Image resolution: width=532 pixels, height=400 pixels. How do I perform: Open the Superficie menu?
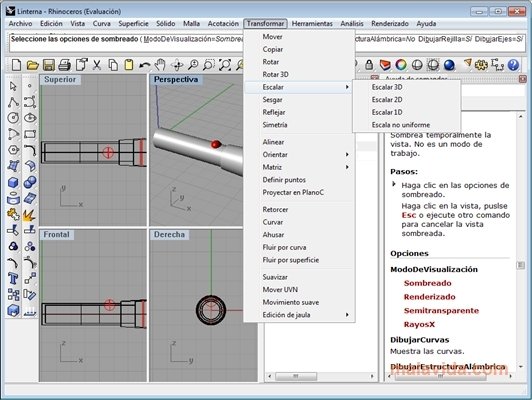coord(133,24)
